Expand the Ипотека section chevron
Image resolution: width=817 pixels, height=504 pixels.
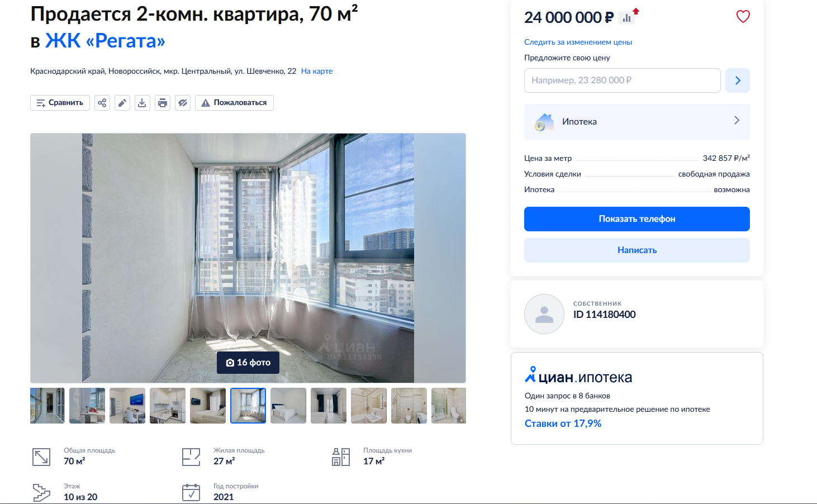[737, 121]
